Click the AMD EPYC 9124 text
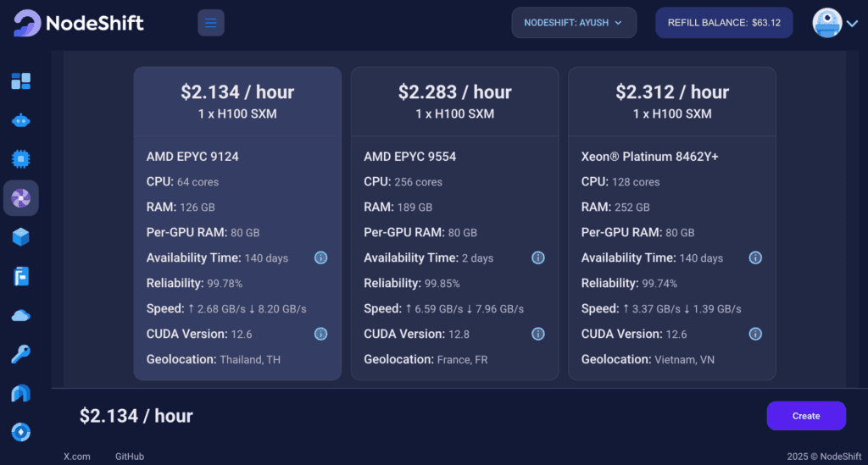This screenshot has height=465, width=868. [x=192, y=157]
